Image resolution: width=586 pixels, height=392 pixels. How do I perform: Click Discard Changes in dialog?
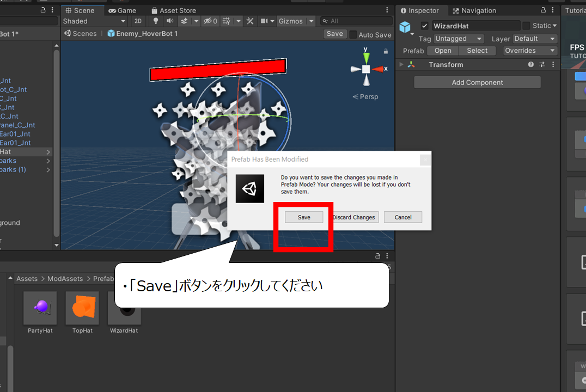355,217
